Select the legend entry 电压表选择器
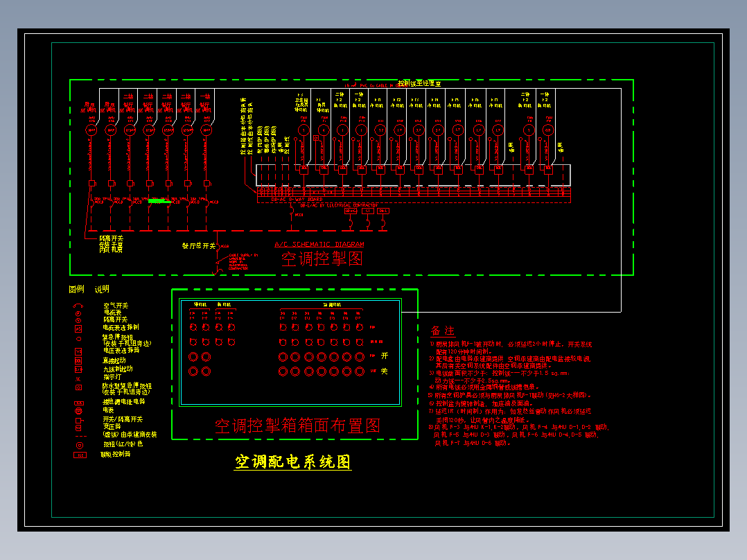The image size is (747, 560). (121, 350)
